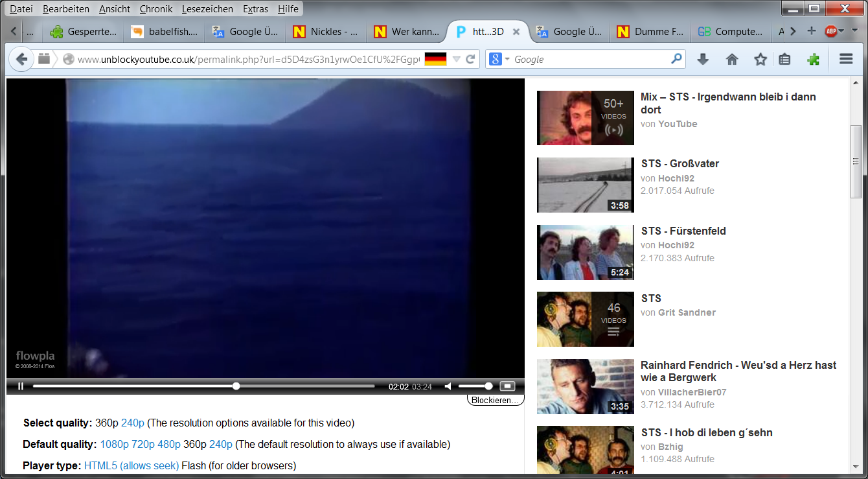Open the Hilfe menu
The width and height of the screenshot is (868, 479).
[x=288, y=9]
